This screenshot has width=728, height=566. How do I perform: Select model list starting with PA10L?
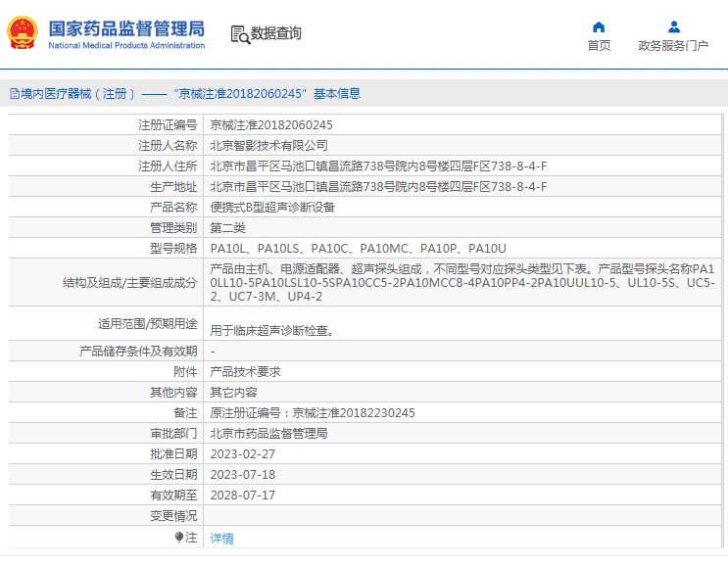pyautogui.click(x=358, y=249)
